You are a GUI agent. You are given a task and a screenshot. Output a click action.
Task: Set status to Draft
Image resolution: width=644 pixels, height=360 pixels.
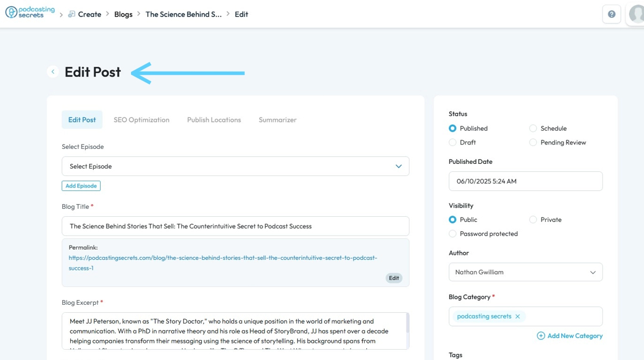[x=453, y=142]
